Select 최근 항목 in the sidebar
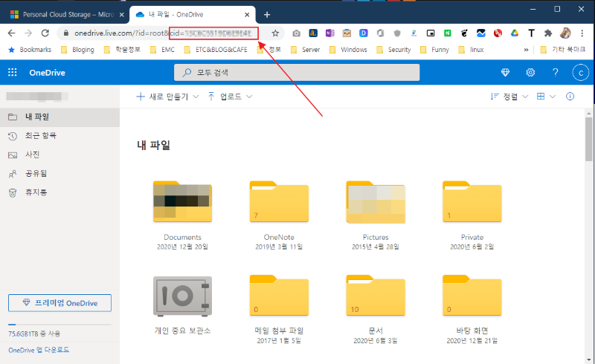 [x=59, y=136]
